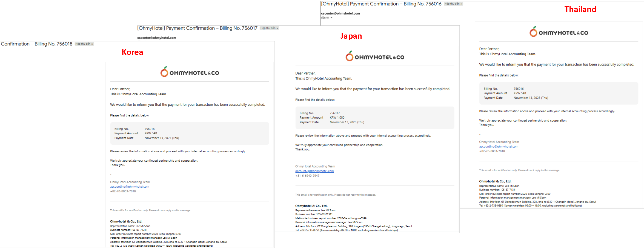Click OhmyHotel logo in the 756017 email
The height and width of the screenshot is (248, 644).
375,56
